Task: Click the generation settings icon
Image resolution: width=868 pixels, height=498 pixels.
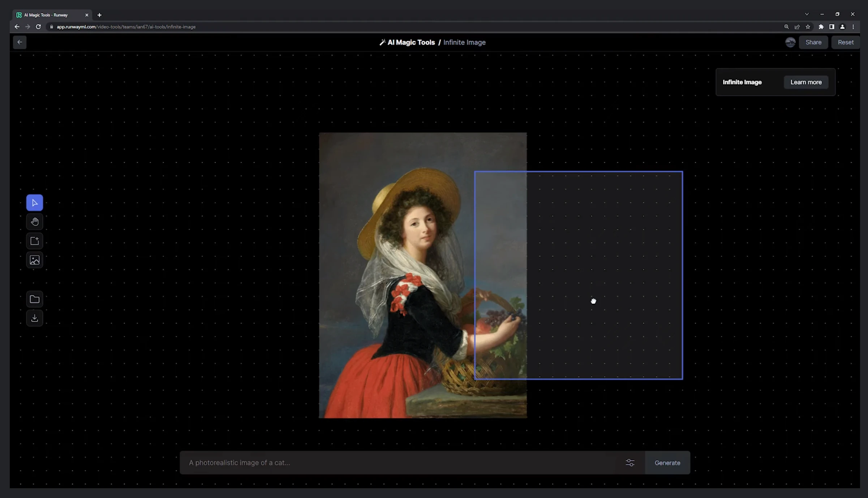Action: [x=630, y=463]
